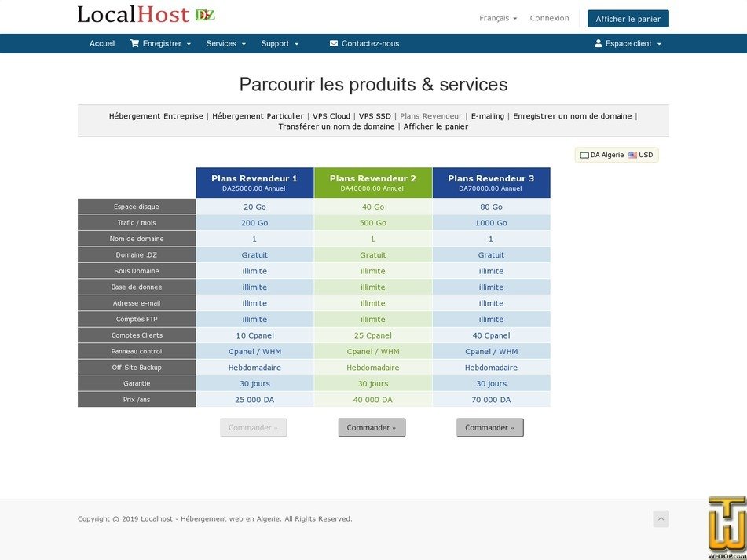The image size is (747, 560).
Task: Click the back-to-top caret in the footer
Action: 661,518
